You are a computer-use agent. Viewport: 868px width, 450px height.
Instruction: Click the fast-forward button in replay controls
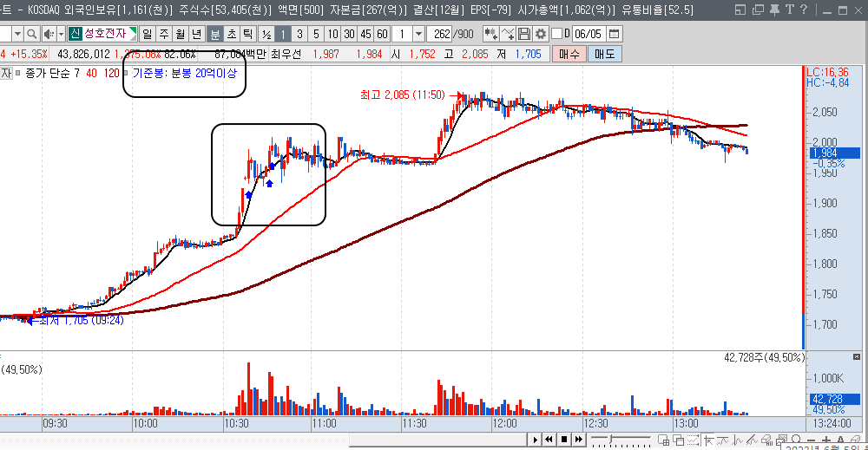click(x=578, y=440)
